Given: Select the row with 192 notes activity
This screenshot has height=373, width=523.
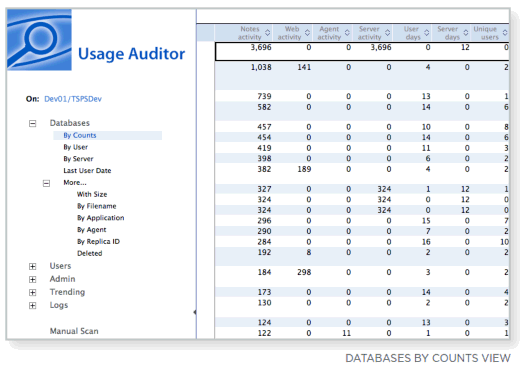Looking at the screenshot, I should click(362, 256).
